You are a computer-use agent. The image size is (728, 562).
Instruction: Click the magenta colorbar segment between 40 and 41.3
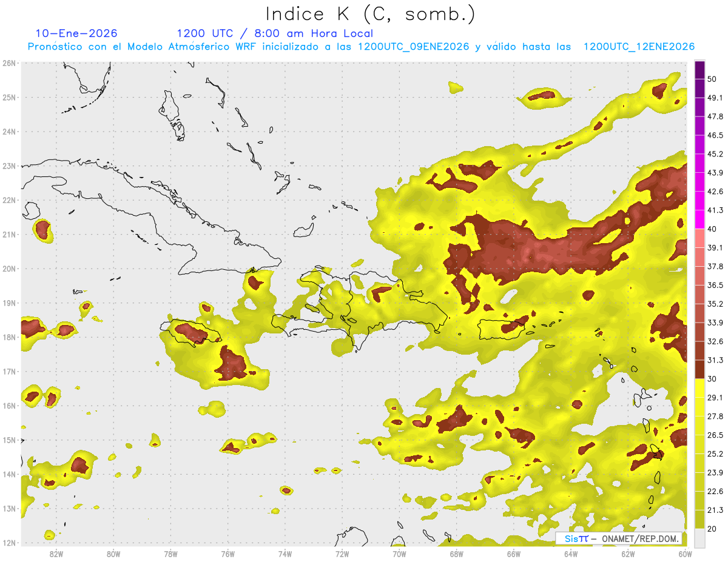[699, 219]
